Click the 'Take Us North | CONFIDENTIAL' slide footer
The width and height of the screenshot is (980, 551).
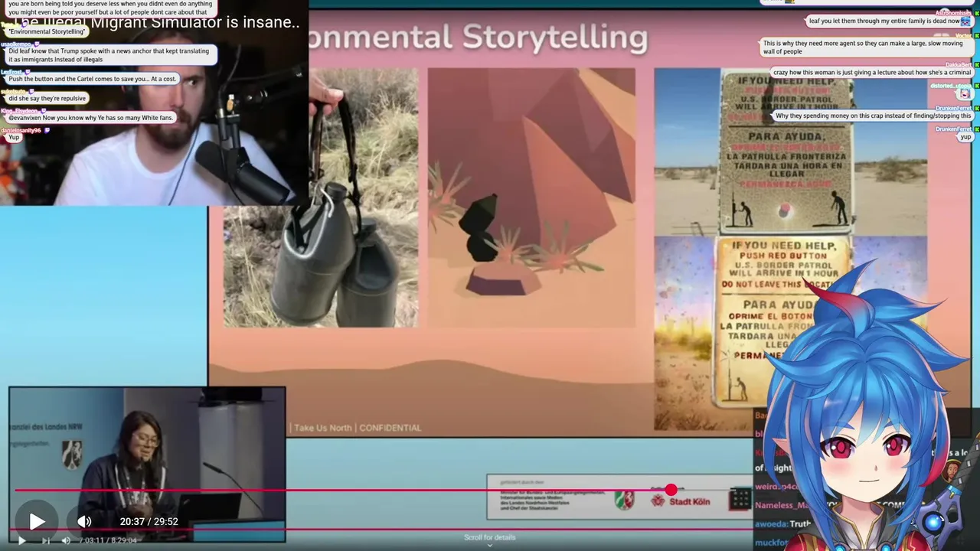(x=358, y=428)
